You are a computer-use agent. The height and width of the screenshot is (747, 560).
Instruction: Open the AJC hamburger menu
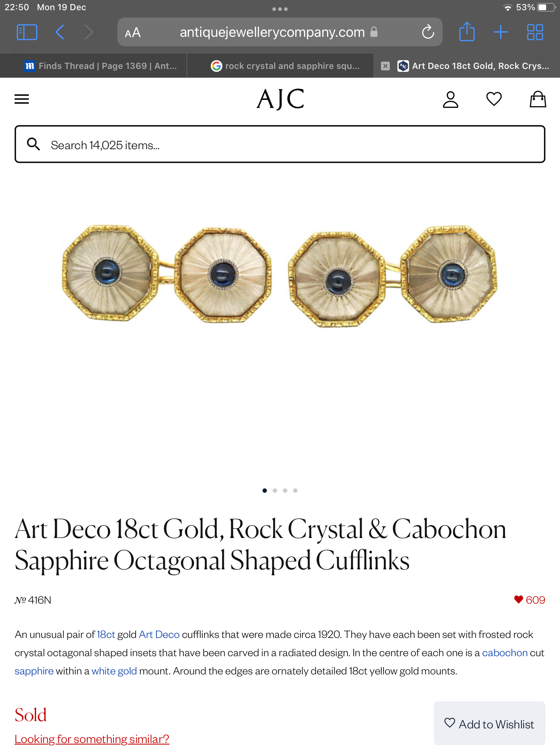[x=22, y=99]
